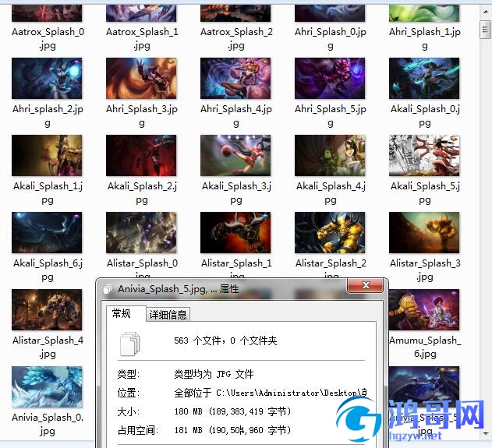492x448 pixels.
Task: Click the Aatrox_Splash_1.jpg file name
Action: click(142, 38)
